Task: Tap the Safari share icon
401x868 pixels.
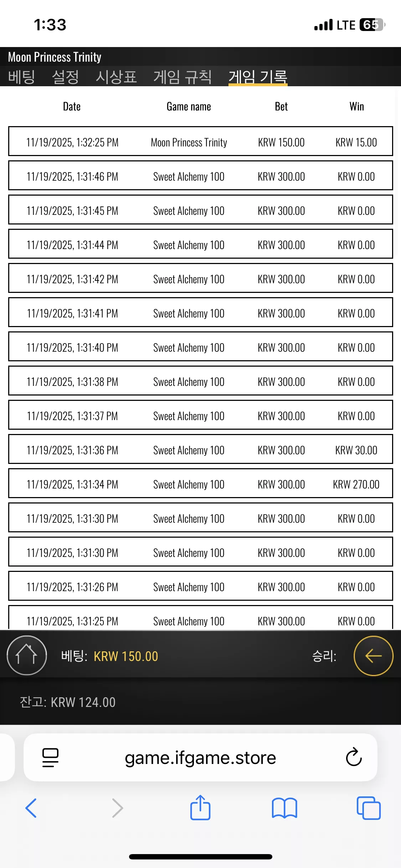Action: click(200, 807)
